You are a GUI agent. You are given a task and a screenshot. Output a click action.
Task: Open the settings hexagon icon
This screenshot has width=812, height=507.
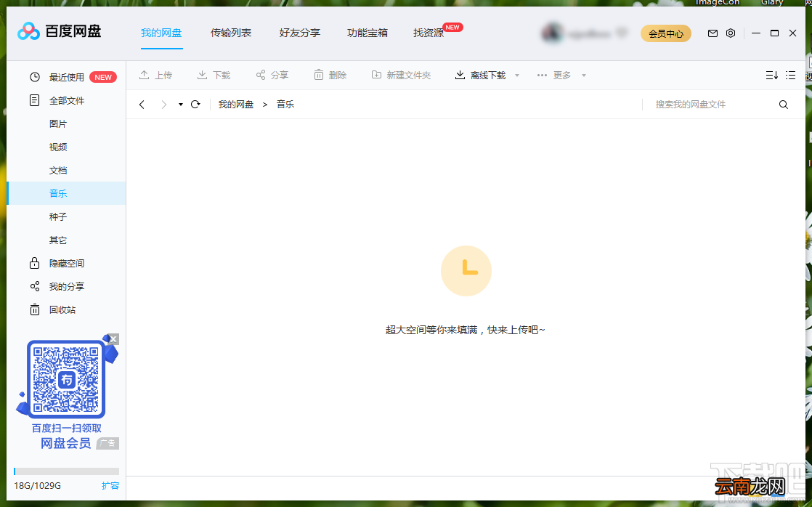(731, 33)
